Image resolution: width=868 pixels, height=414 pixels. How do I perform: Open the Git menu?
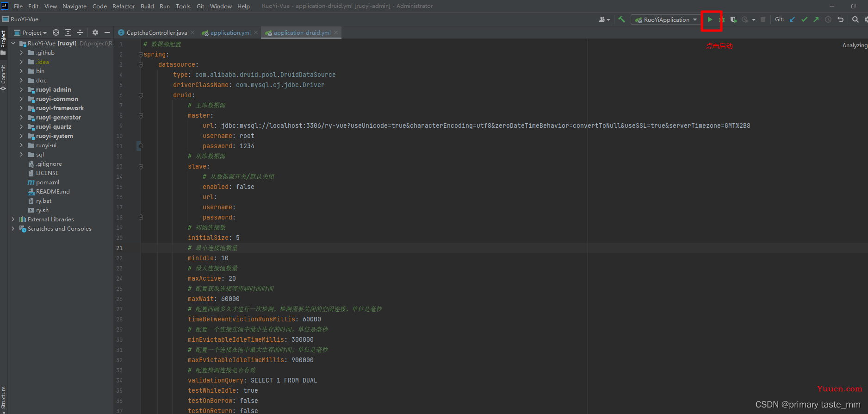tap(200, 6)
